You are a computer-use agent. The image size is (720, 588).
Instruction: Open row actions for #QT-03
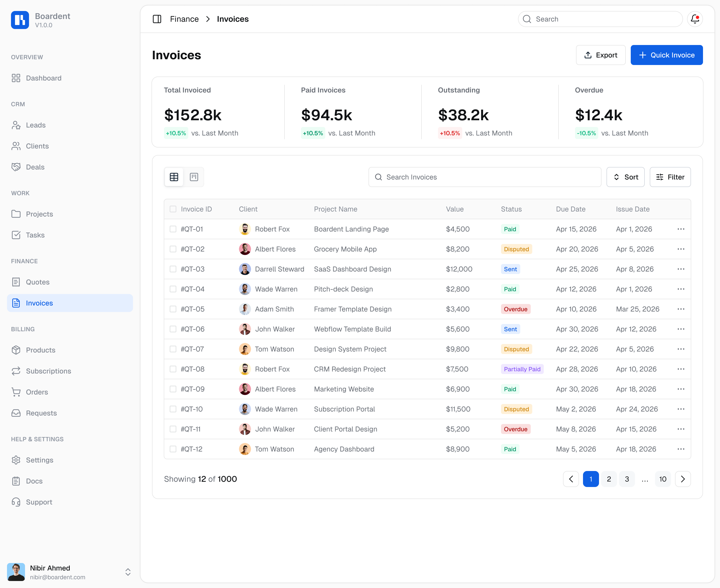pyautogui.click(x=681, y=269)
